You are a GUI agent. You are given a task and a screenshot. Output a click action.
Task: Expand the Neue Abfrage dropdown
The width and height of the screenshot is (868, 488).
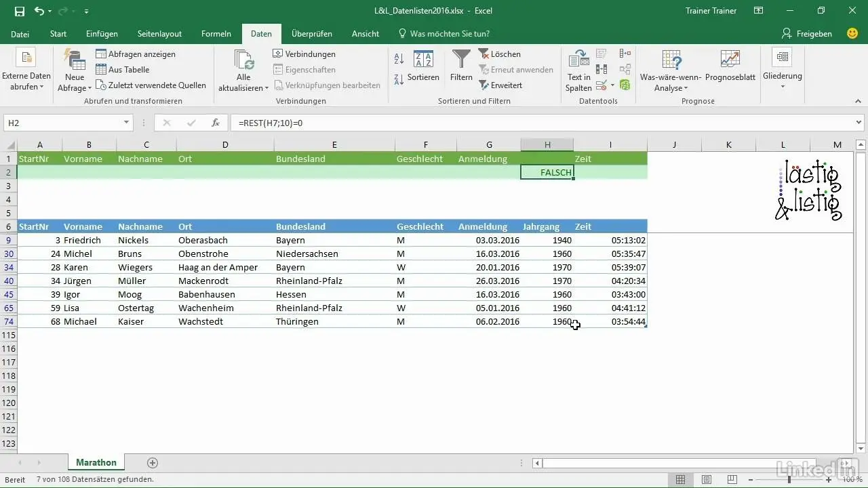[74, 70]
